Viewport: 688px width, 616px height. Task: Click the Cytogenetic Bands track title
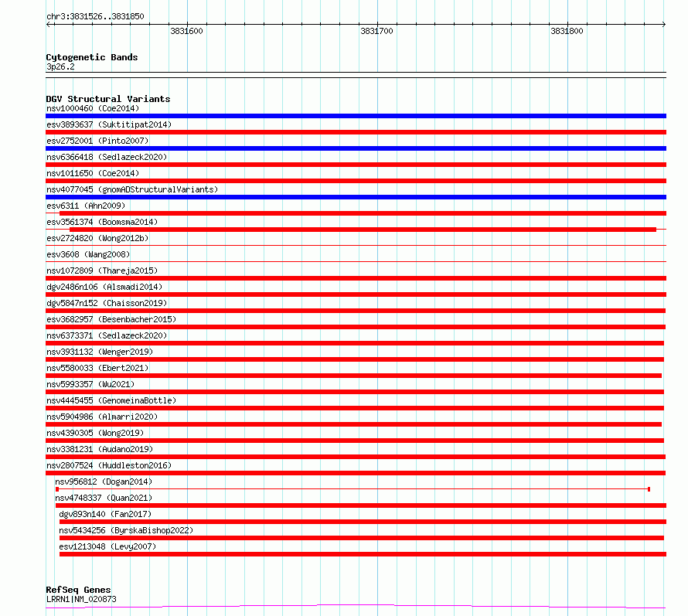point(92,57)
